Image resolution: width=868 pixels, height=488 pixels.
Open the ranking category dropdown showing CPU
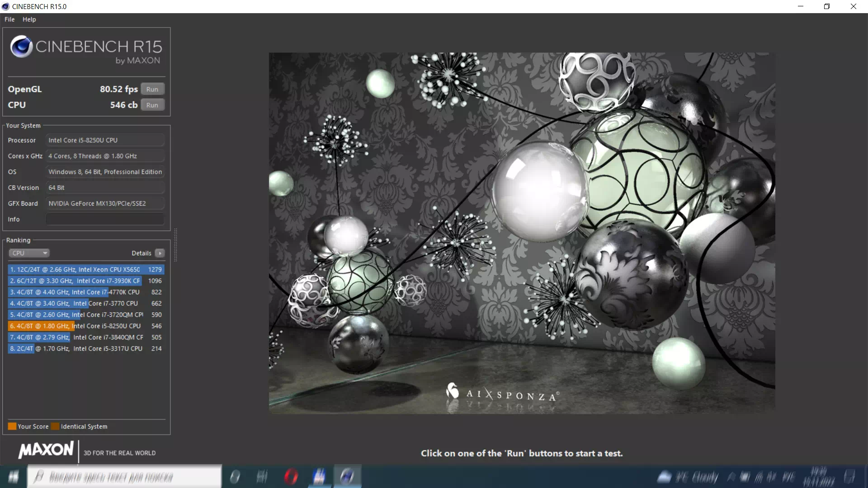(x=29, y=253)
